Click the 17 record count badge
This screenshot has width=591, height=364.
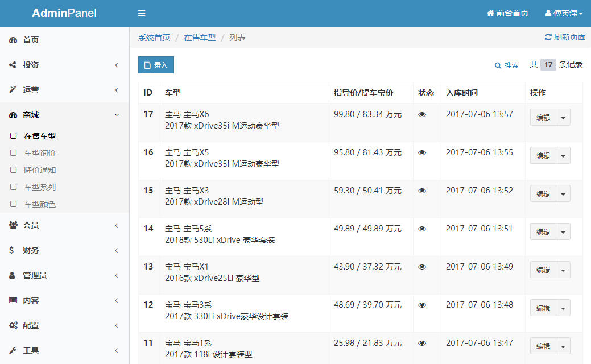coord(548,65)
